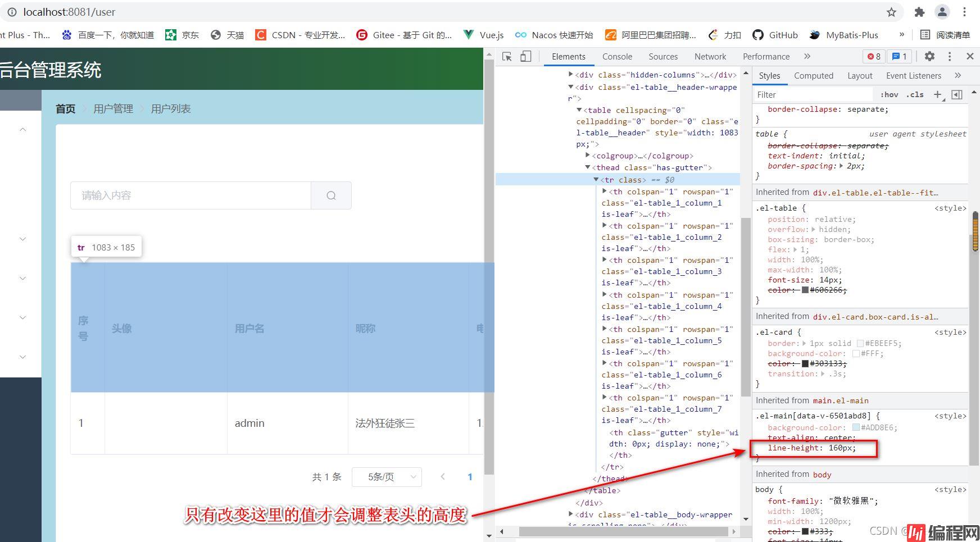Open the 天猫 bookmark
Screen dimensions: 980x542
point(228,35)
